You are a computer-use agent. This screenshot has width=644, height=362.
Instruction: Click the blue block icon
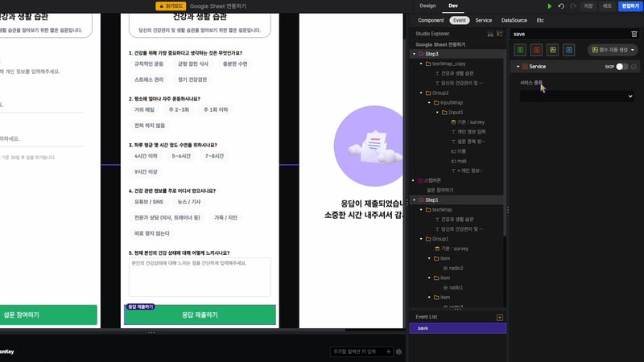[569, 50]
